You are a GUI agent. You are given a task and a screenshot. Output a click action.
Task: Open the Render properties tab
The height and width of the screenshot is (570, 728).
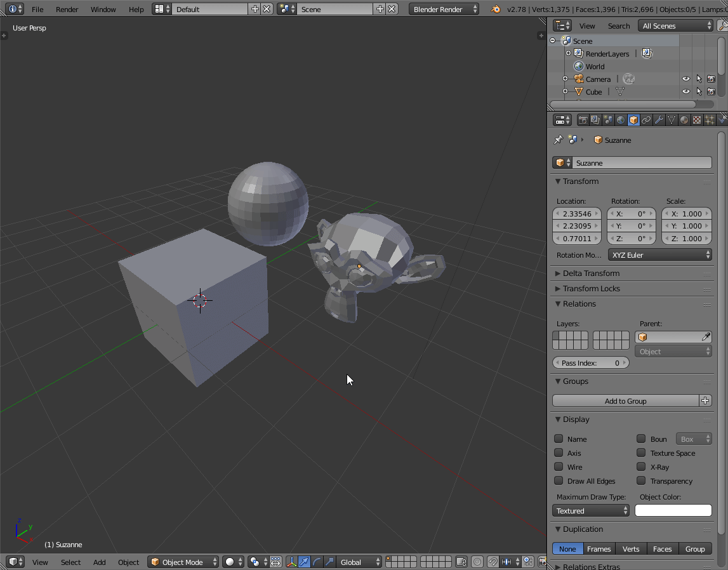coord(583,120)
